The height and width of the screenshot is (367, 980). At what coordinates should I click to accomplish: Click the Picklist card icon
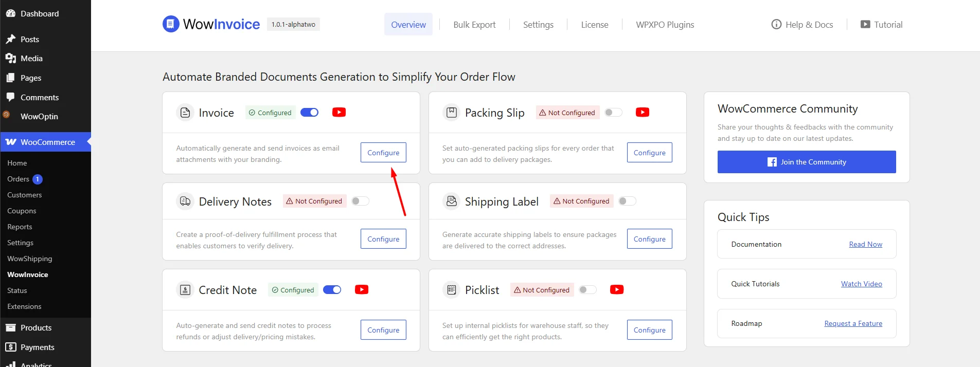pyautogui.click(x=451, y=290)
